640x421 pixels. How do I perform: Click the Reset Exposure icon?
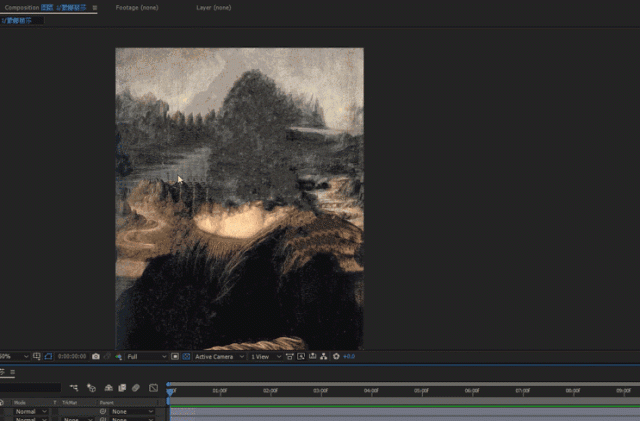point(336,356)
